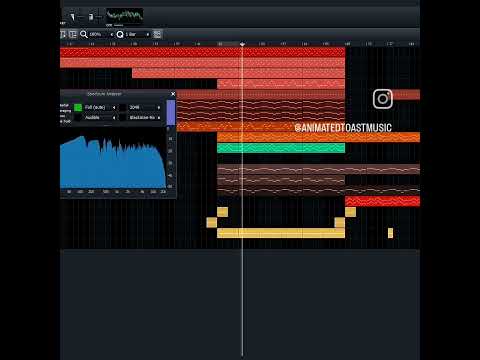Click the zoom magnifier icon in toolbar
The image size is (480, 360).
[84, 34]
